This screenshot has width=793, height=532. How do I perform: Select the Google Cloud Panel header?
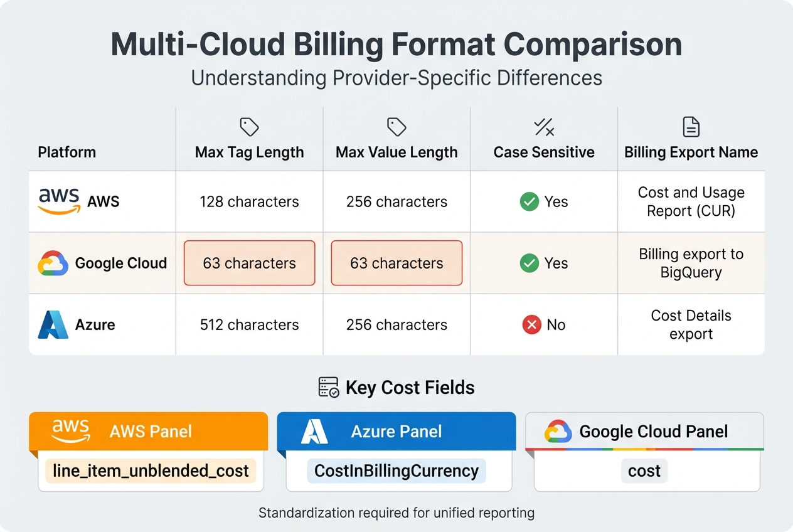point(644,431)
